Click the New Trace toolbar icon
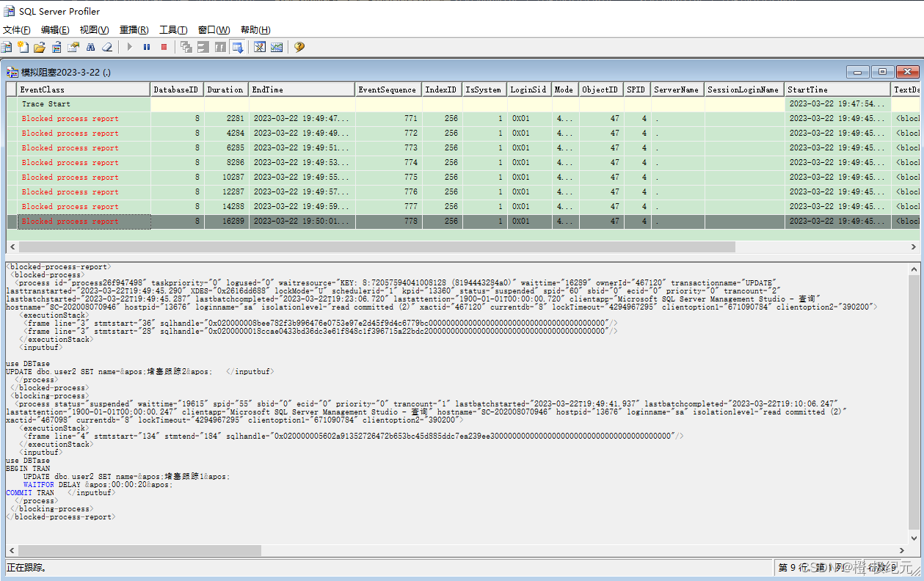 [x=6, y=47]
